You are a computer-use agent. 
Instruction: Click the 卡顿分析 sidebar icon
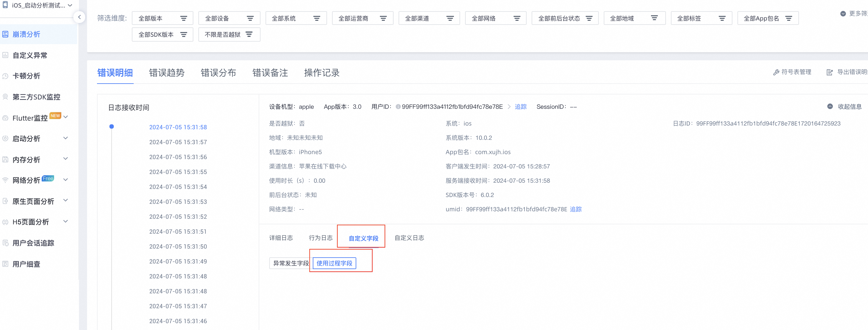pos(5,76)
